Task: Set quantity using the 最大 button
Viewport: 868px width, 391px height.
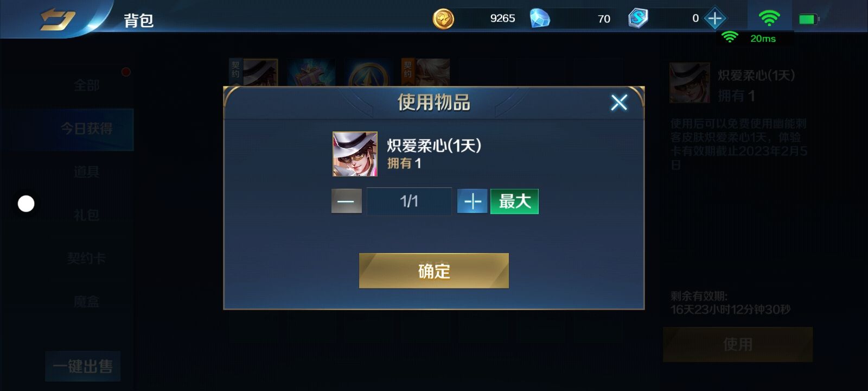Action: [x=514, y=201]
